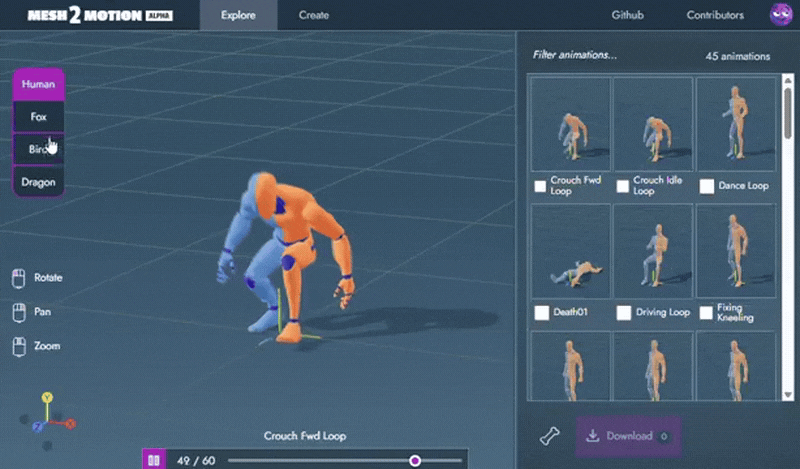
Task: Click the Pan mouse hint icon
Action: tap(19, 312)
